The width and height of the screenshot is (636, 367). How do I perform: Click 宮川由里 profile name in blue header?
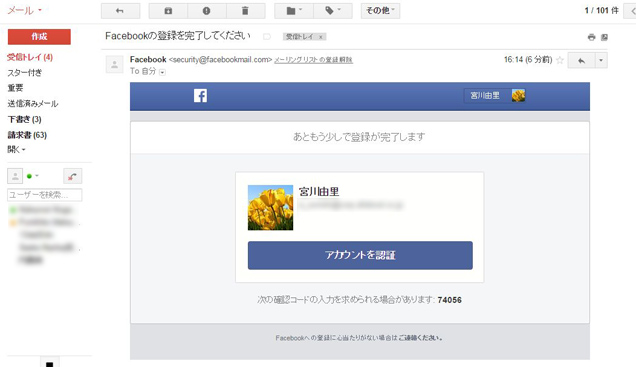tap(485, 96)
